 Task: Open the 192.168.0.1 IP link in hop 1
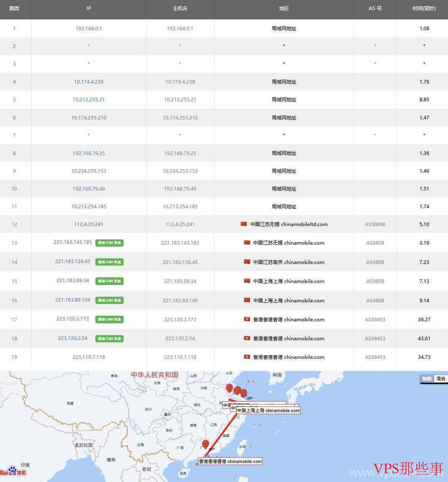[x=89, y=28]
